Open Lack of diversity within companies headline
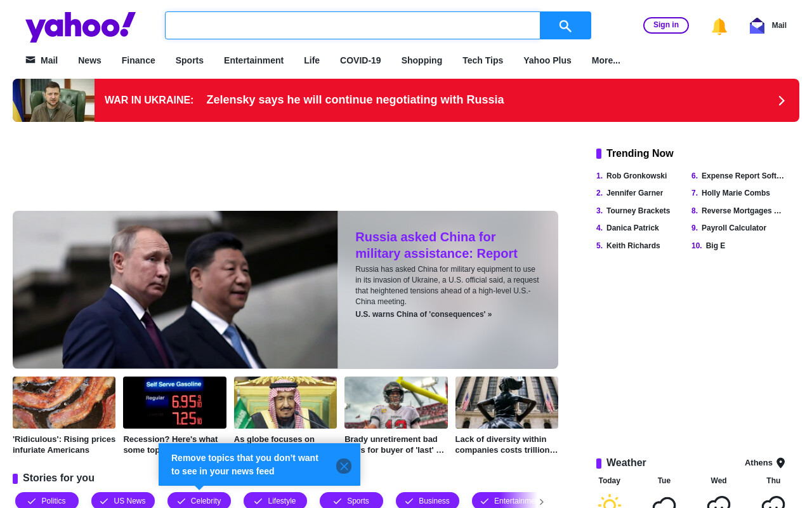This screenshot has height=508, width=812. [507, 444]
